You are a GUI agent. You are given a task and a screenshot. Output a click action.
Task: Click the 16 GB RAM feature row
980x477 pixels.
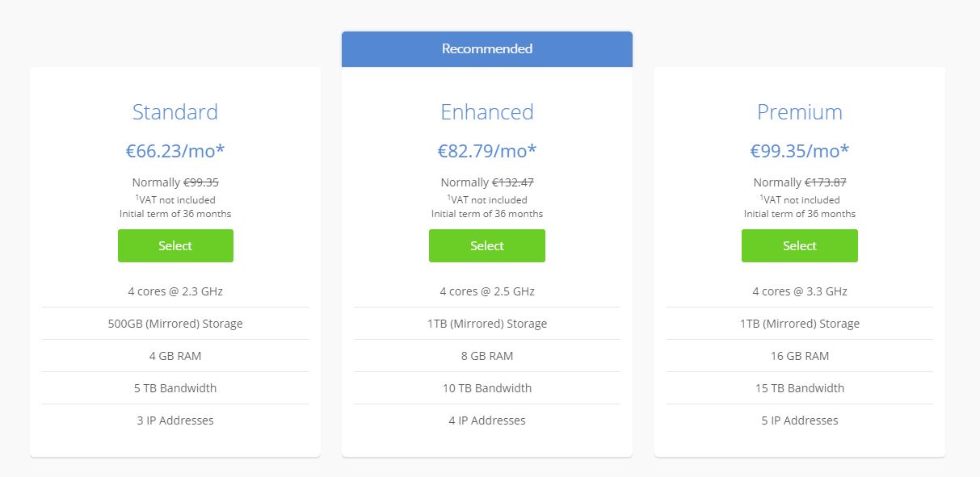[x=799, y=356]
